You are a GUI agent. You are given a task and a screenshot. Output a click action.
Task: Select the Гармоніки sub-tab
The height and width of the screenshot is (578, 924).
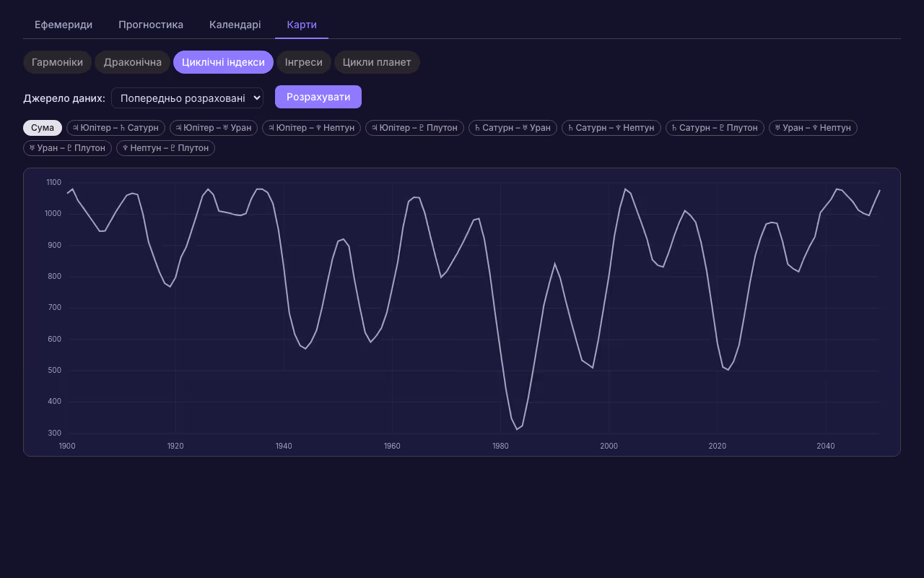(57, 62)
